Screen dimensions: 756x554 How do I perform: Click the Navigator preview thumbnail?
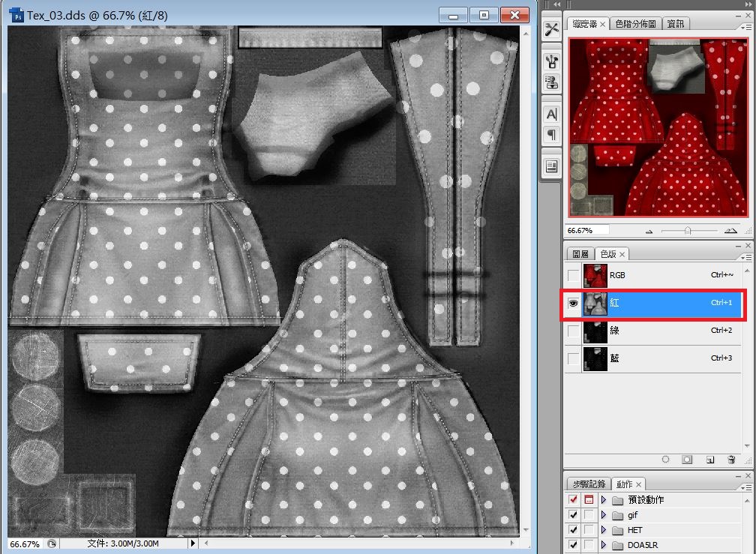(x=658, y=127)
